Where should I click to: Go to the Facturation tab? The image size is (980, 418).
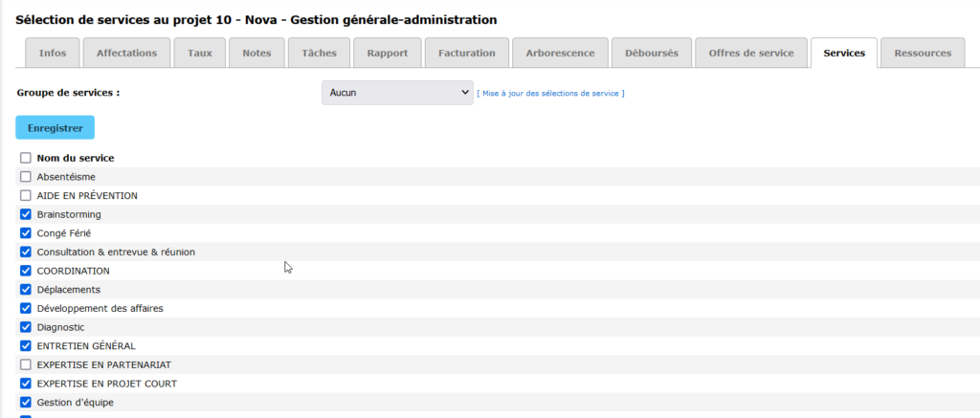(466, 54)
